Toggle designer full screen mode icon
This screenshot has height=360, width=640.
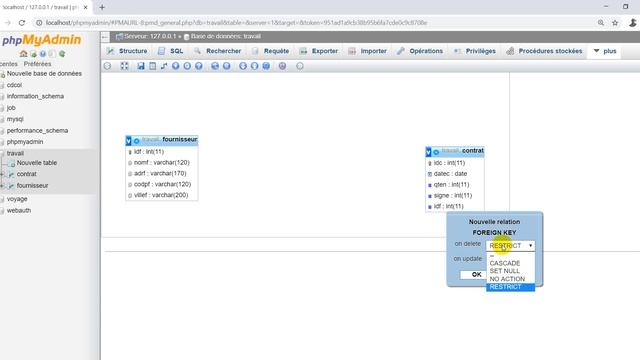(x=124, y=66)
